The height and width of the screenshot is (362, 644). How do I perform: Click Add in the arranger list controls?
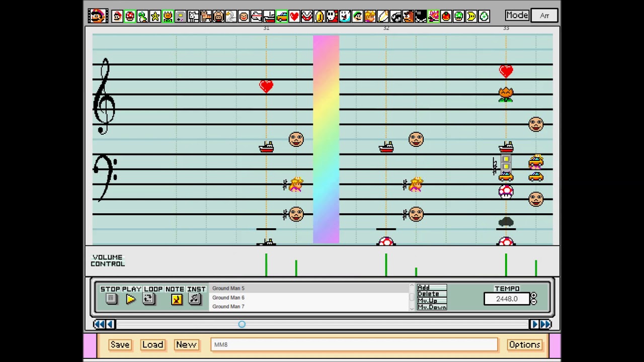pos(431,288)
